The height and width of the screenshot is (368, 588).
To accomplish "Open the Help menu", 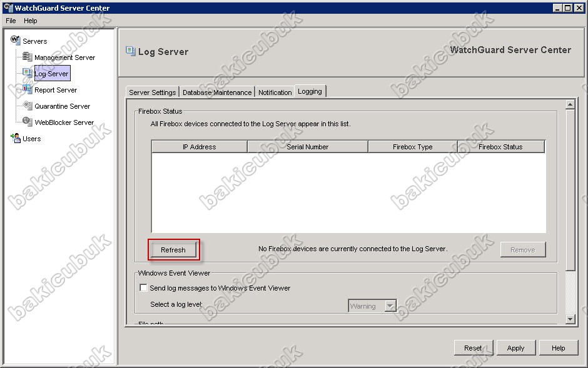I will pos(31,21).
